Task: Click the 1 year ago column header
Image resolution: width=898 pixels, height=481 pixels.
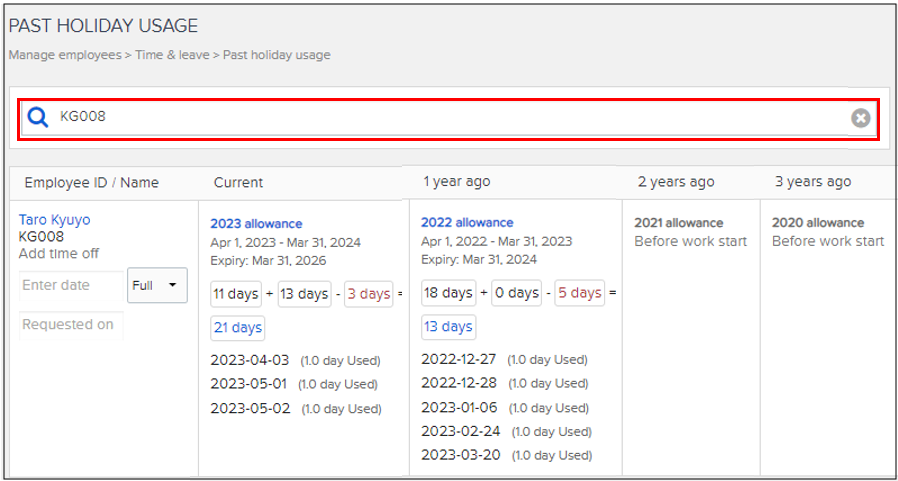Action: point(456,182)
